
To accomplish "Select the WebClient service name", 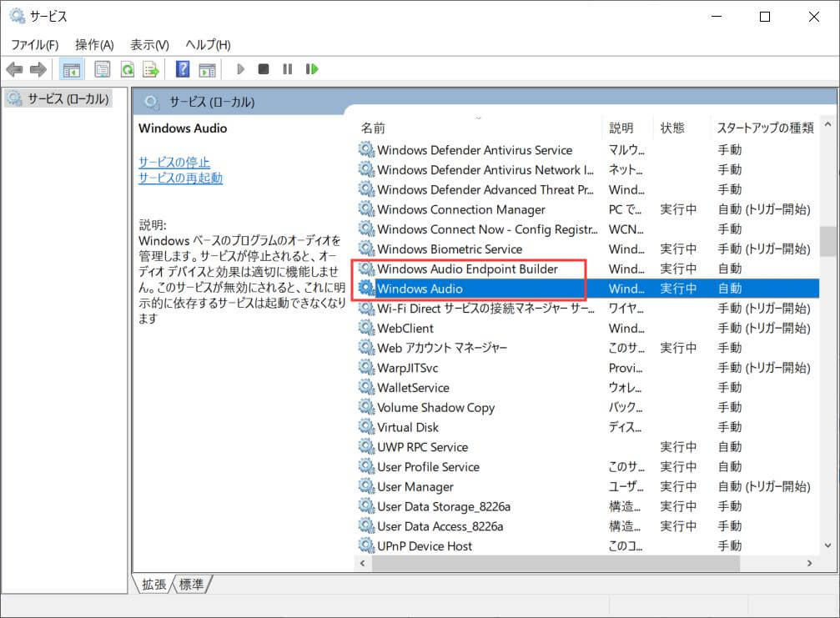I will coord(405,329).
